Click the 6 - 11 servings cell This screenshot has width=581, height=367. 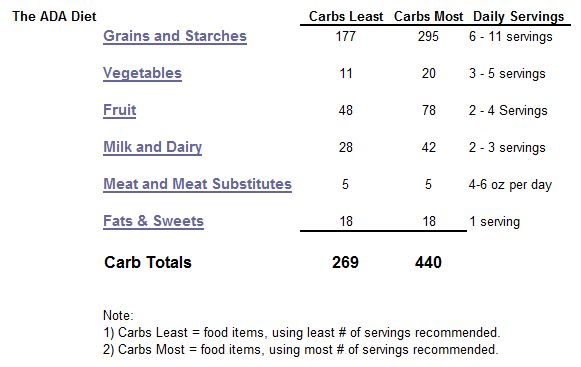[511, 37]
